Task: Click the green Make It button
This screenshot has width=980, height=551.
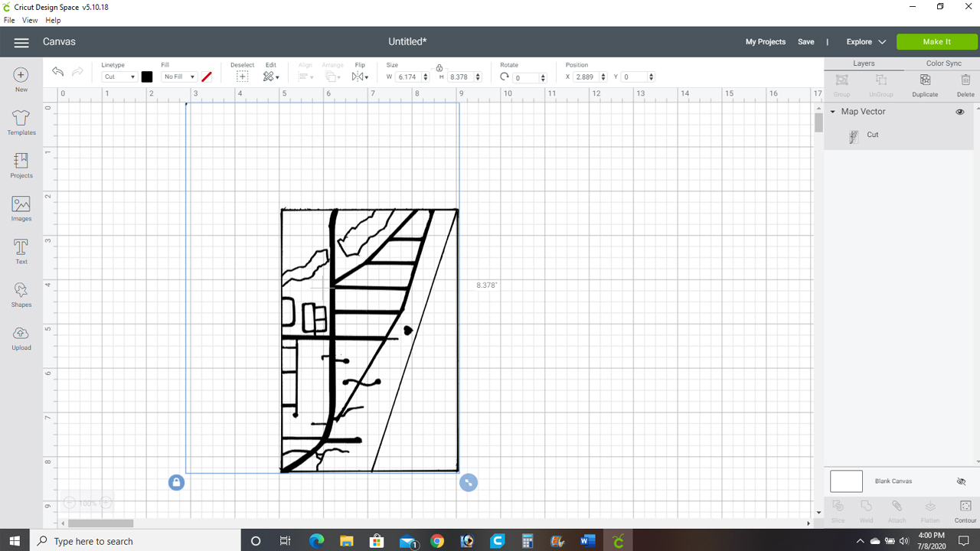Action: [937, 42]
